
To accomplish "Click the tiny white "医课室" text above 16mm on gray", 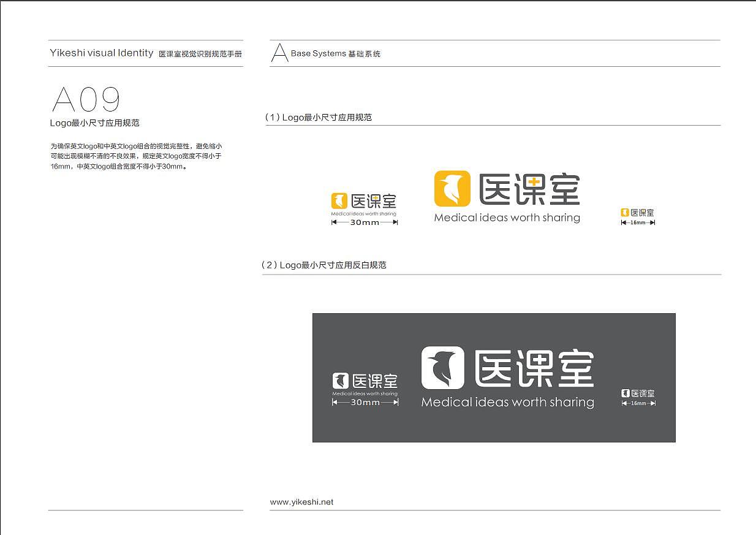I will [x=643, y=393].
